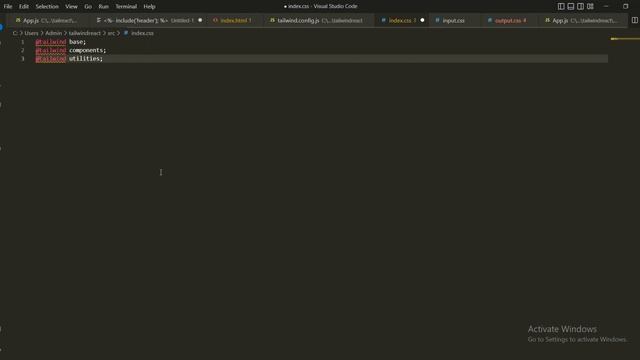Toggle the secondary side bar layout icon

[x=580, y=7]
